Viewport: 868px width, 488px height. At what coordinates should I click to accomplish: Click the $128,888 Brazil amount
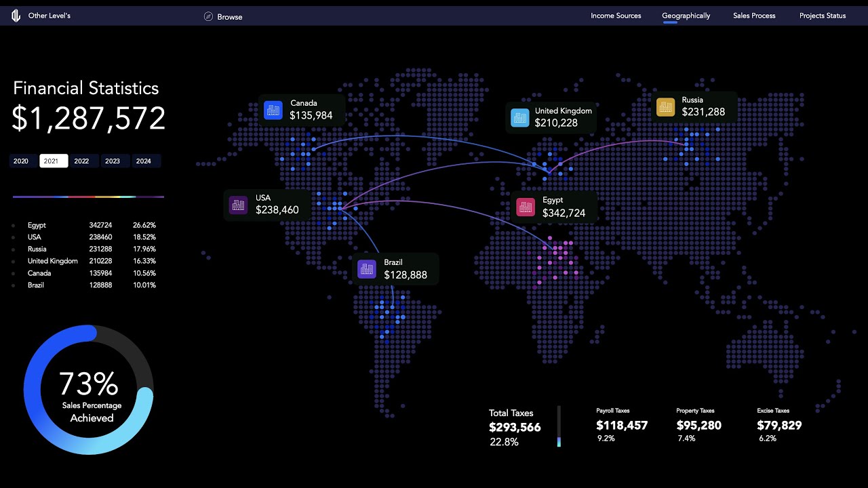click(x=406, y=274)
